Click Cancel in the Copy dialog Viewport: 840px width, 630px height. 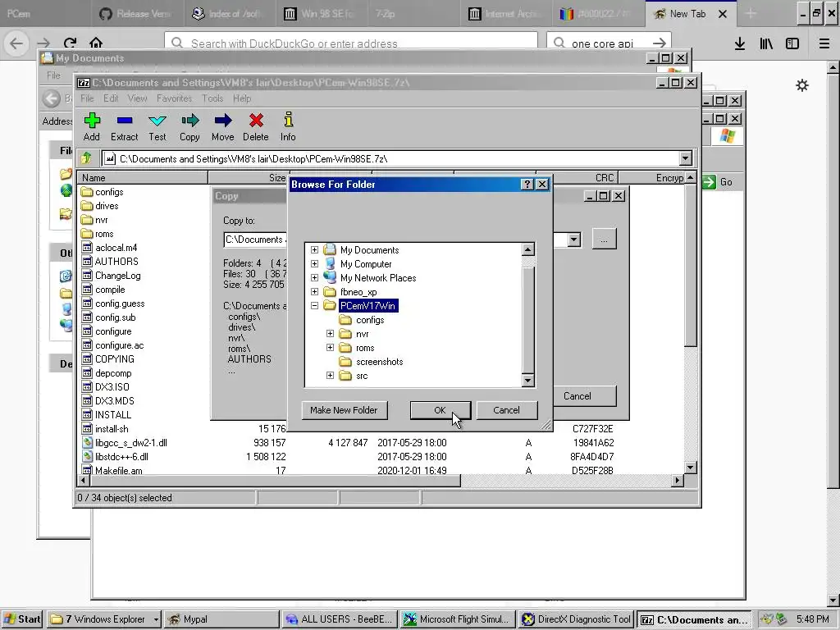click(584, 396)
